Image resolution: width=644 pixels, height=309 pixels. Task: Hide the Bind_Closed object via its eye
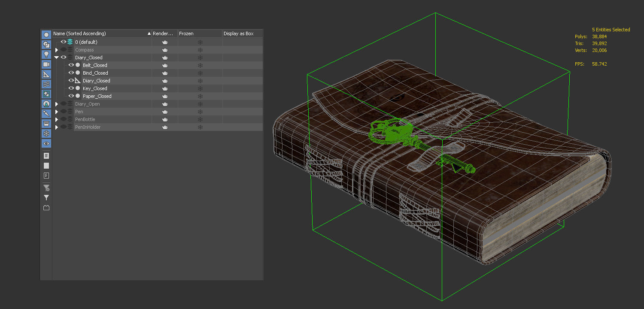[x=71, y=73]
